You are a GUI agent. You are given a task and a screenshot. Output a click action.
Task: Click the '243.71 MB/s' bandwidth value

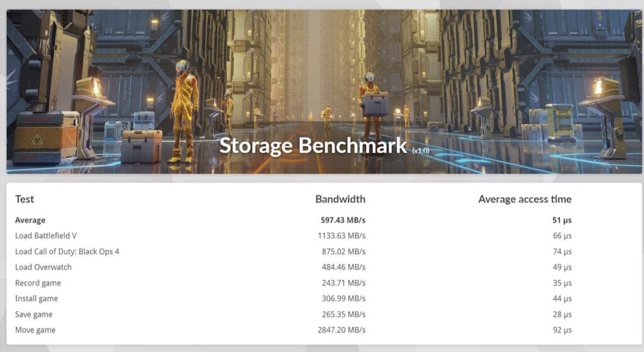point(343,283)
